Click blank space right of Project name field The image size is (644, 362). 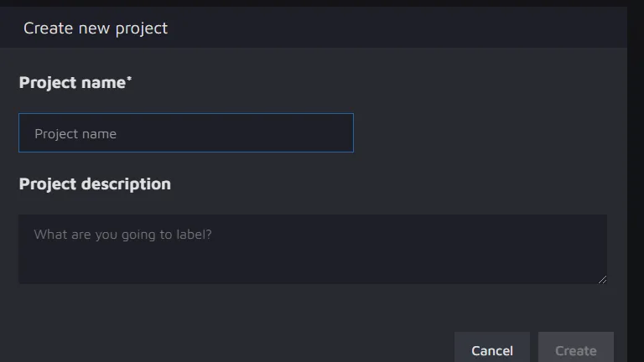tap(486, 133)
